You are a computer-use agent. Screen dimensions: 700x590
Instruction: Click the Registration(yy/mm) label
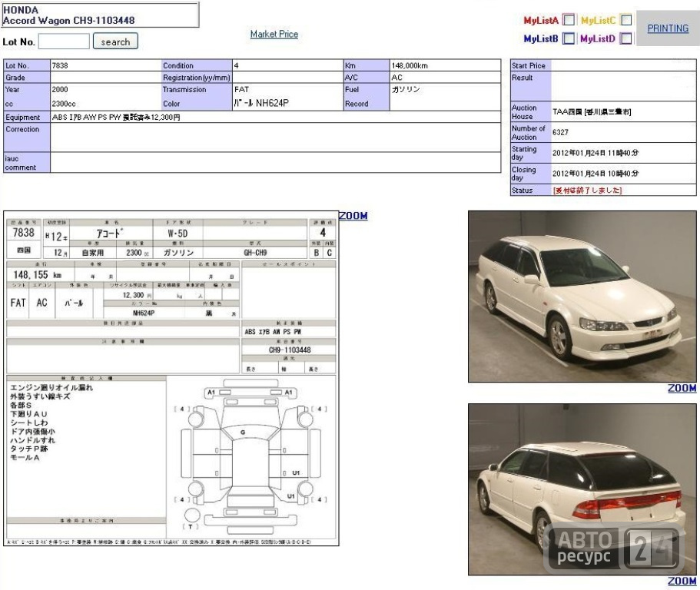click(197, 78)
